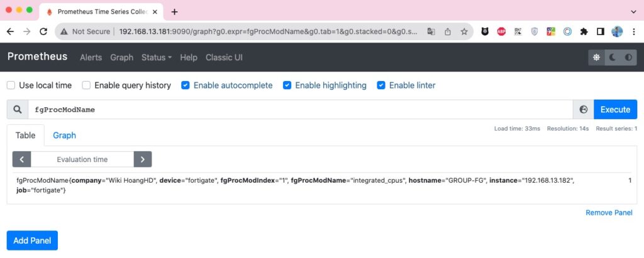The image size is (644, 258).
Task: Click the translate page icon in address bar
Action: [x=431, y=31]
